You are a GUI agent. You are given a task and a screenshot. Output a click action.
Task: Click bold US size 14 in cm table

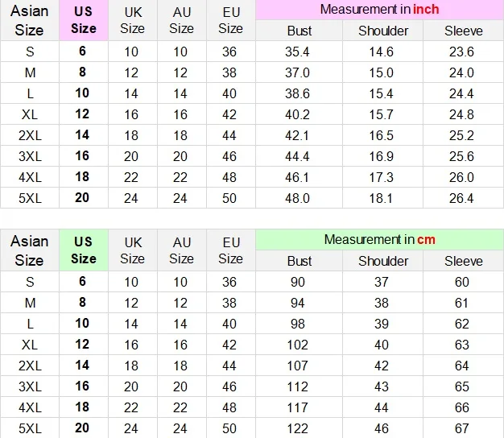click(82, 365)
